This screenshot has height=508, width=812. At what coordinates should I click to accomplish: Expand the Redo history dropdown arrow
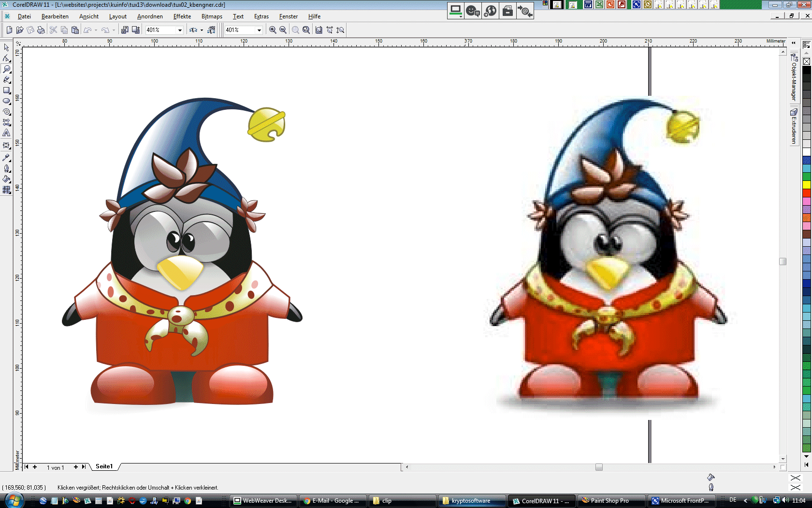pos(114,30)
